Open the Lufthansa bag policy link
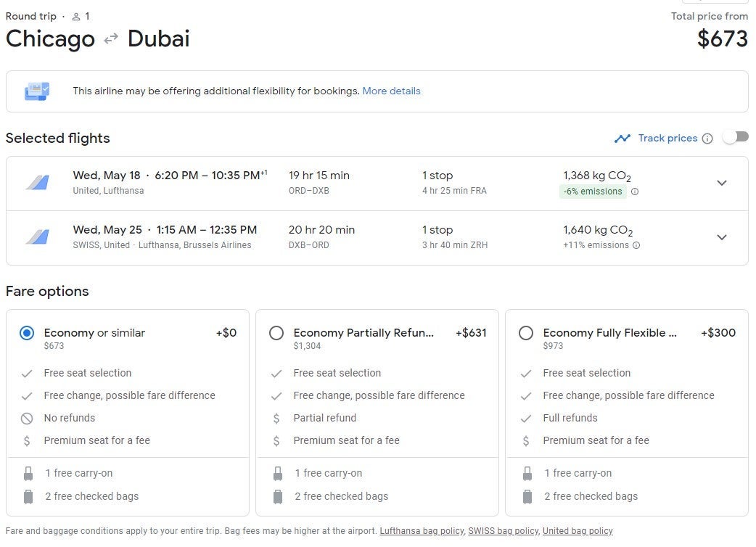Screen dimensions: 756x547 tap(422, 531)
